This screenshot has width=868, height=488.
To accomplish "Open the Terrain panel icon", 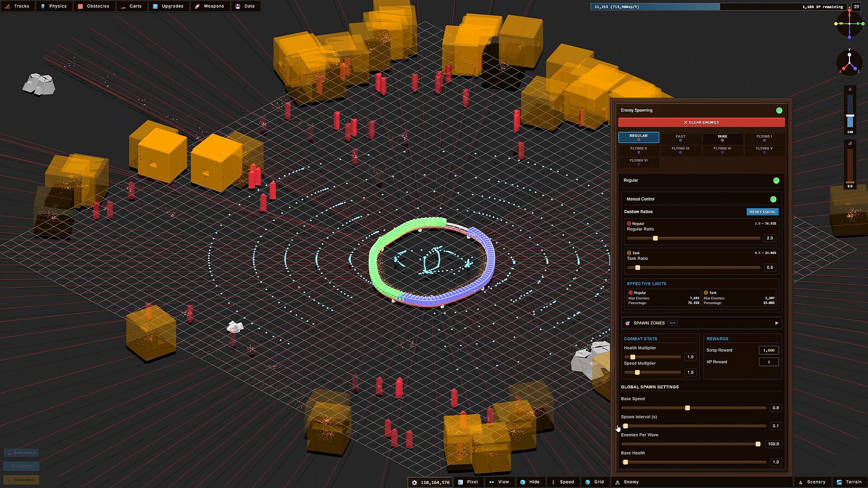I will click(x=839, y=482).
